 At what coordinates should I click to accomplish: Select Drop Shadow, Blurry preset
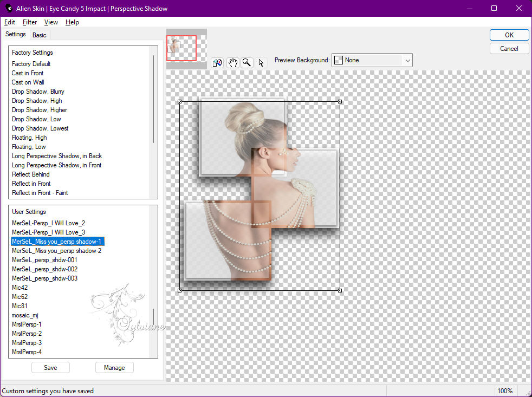[x=38, y=92]
